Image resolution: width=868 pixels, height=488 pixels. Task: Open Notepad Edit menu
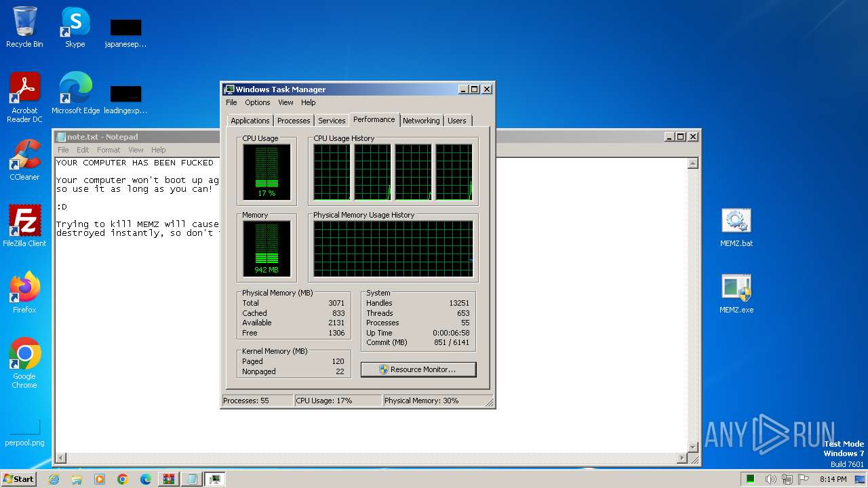83,150
